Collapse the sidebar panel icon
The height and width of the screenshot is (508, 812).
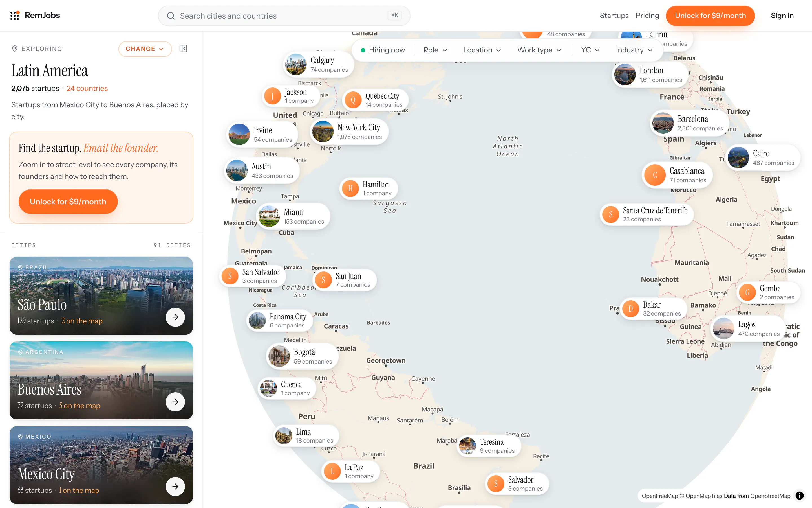coord(183,49)
